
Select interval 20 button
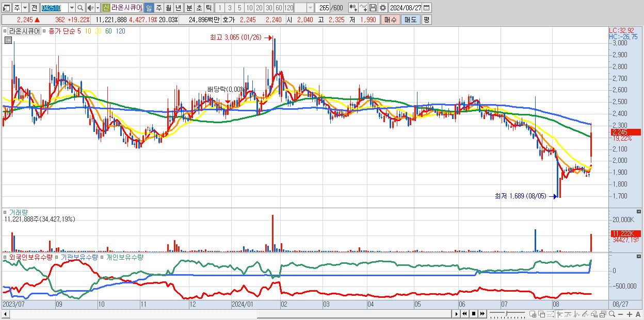click(259, 8)
